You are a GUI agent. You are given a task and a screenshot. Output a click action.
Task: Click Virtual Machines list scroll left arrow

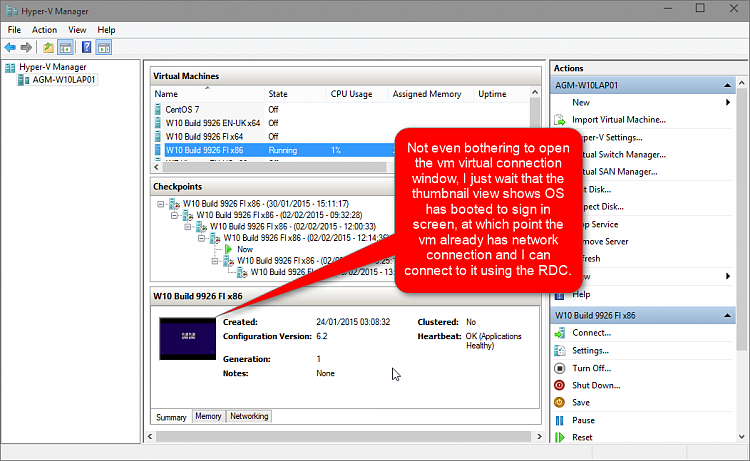pyautogui.click(x=156, y=167)
